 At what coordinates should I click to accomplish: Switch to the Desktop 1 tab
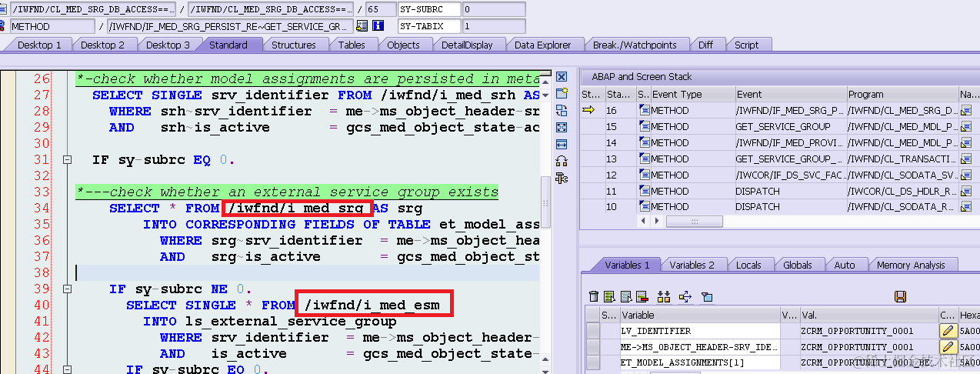(39, 45)
